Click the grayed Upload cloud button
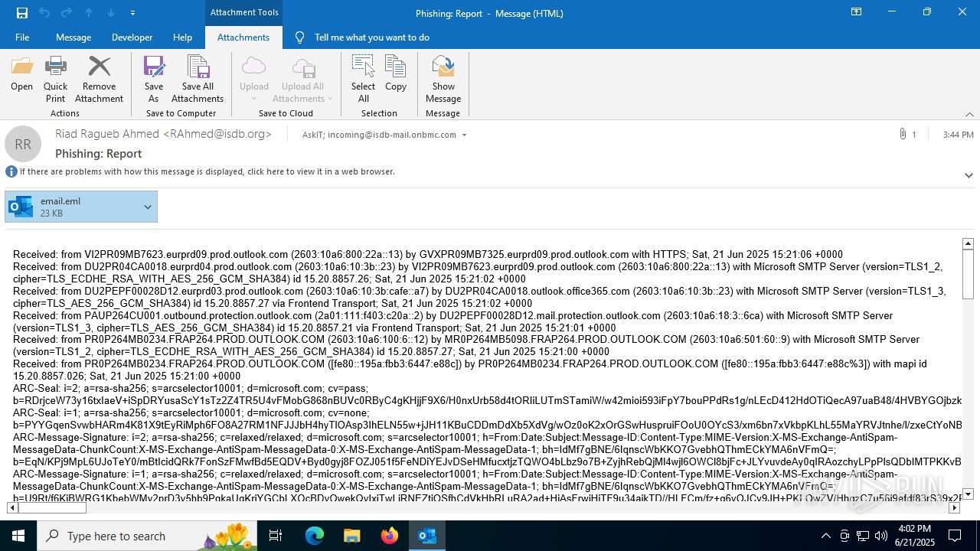980x551 pixels. [253, 79]
